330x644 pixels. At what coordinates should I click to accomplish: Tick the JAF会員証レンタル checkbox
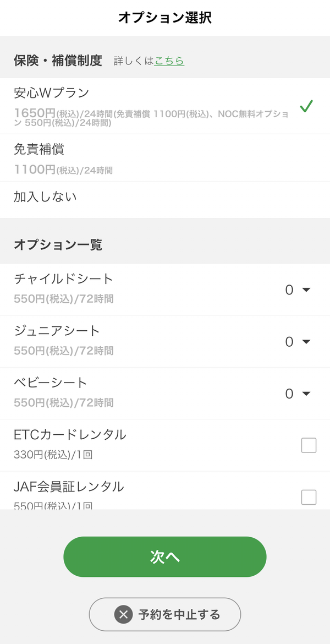(x=309, y=497)
